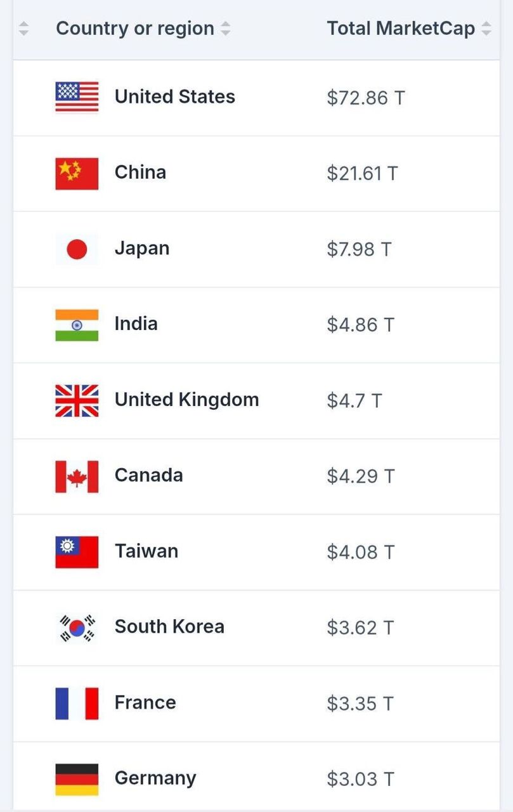513x812 pixels.
Task: Click the France flag icon
Action: (x=77, y=704)
